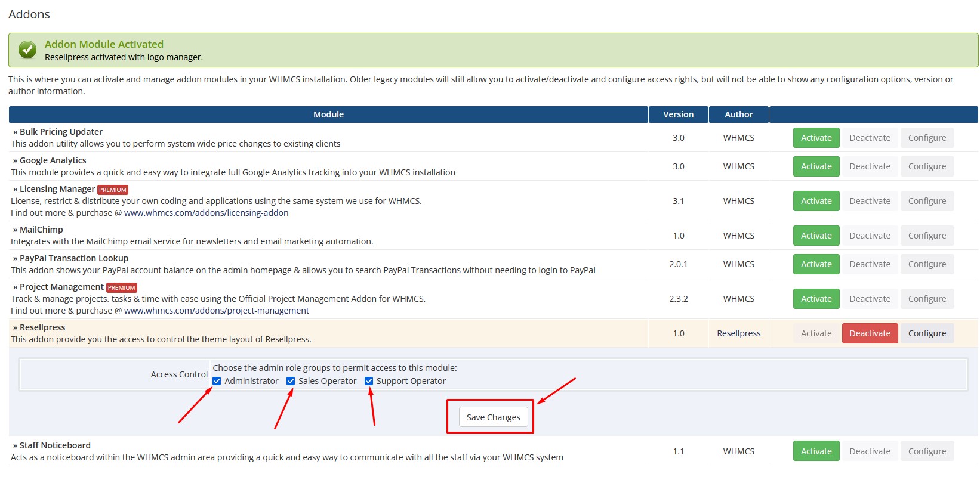
Task: Activate the MailChimp addon
Action: click(816, 236)
